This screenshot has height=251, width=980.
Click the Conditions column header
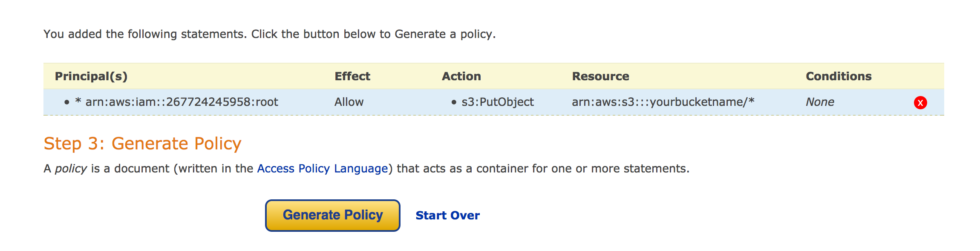839,76
